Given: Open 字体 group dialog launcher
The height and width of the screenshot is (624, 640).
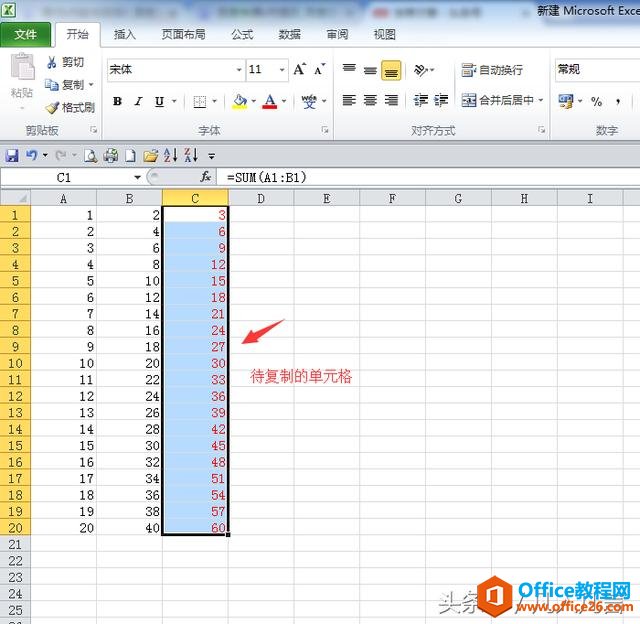Looking at the screenshot, I should [325, 130].
